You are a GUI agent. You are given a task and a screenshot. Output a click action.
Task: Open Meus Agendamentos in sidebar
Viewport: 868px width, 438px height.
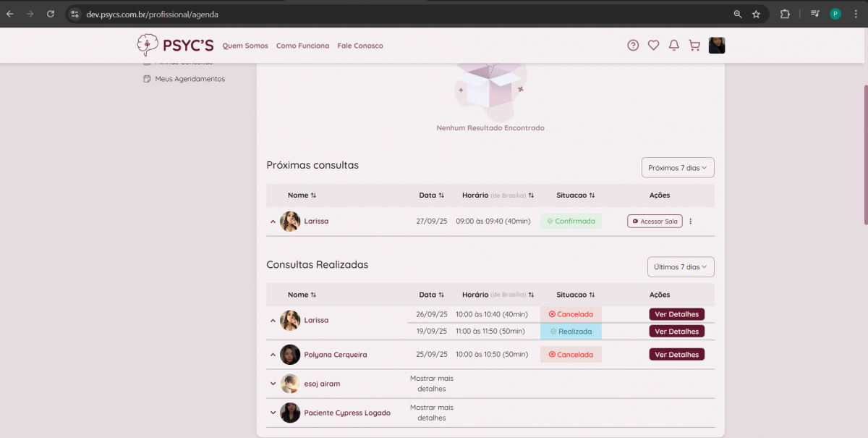click(189, 79)
